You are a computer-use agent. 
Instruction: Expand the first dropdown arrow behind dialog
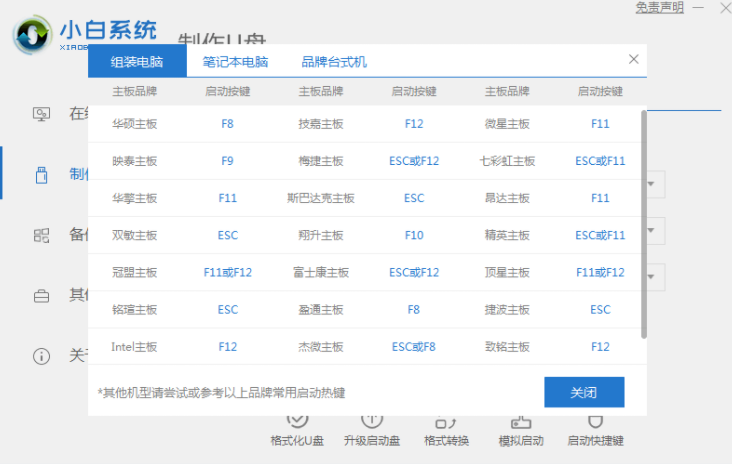(x=654, y=184)
